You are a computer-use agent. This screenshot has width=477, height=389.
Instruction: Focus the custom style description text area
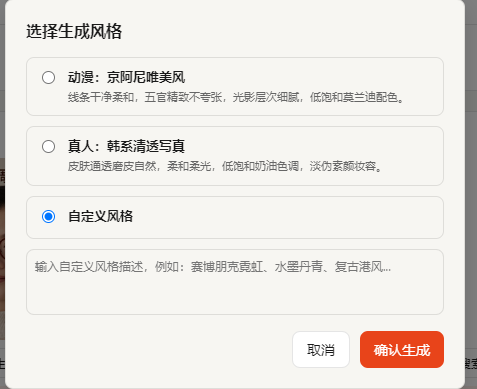point(235,282)
